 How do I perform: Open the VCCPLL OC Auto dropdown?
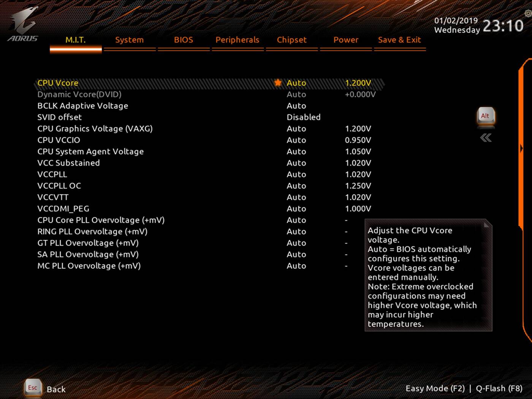pos(296,185)
